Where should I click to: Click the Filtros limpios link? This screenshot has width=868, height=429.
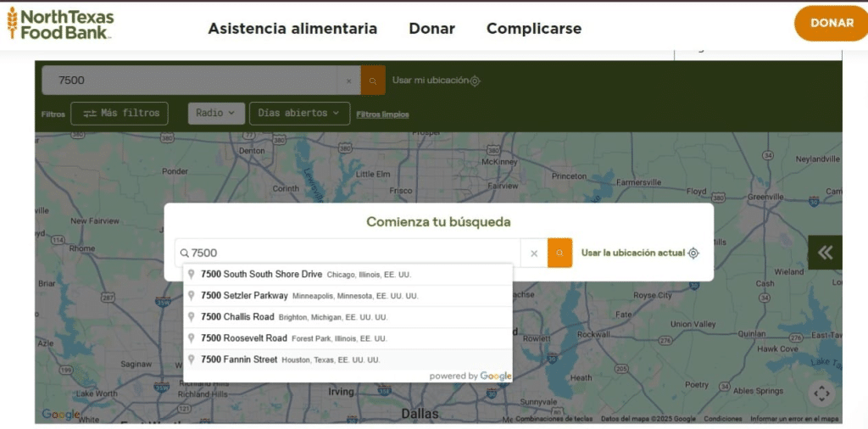[382, 114]
